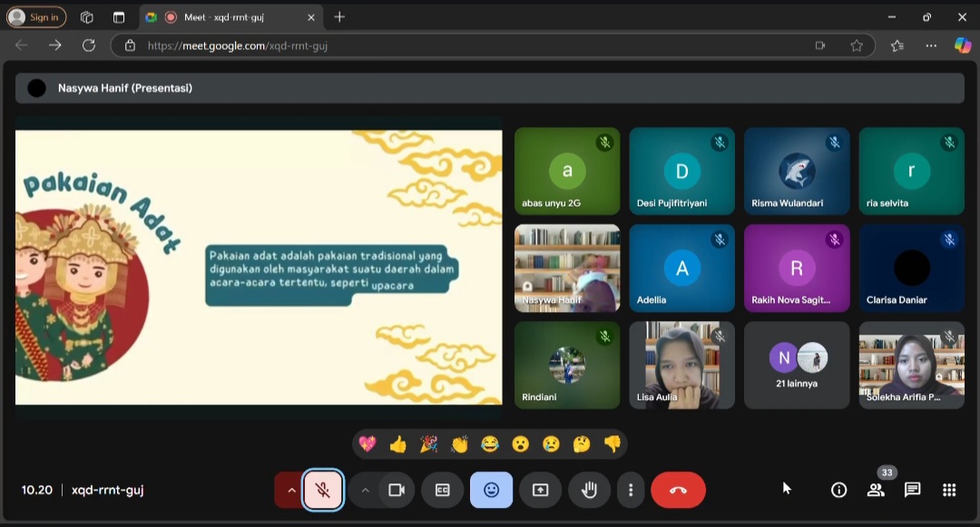The image size is (980, 527).
Task: Click the present screen button
Action: [x=540, y=490]
